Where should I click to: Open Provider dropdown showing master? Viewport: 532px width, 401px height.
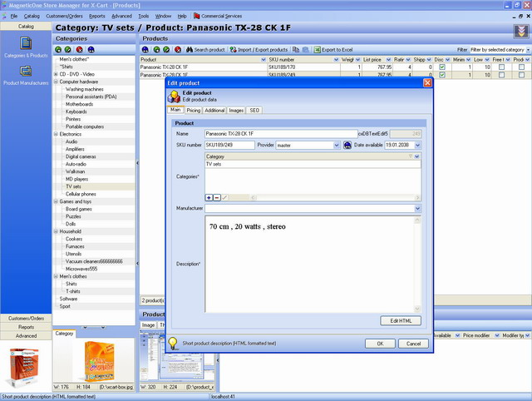[x=336, y=145]
